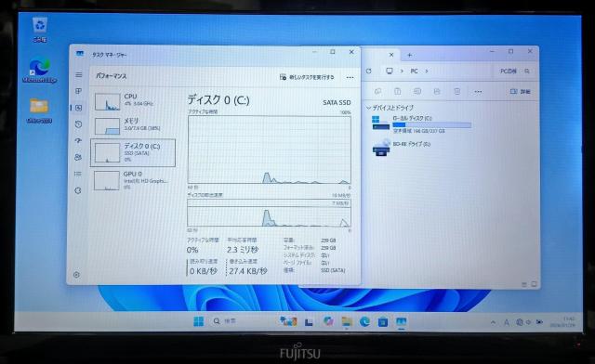Open Copilot from taskbar

(328, 321)
